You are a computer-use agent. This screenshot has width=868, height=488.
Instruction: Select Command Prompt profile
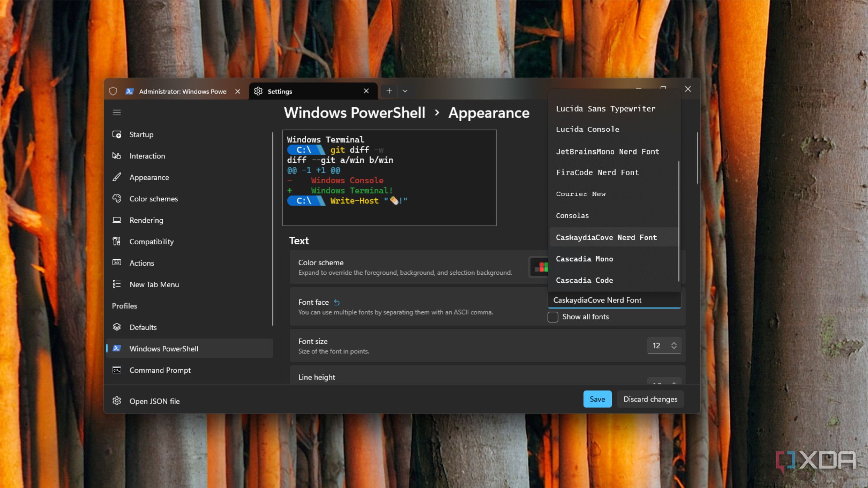[x=160, y=370]
